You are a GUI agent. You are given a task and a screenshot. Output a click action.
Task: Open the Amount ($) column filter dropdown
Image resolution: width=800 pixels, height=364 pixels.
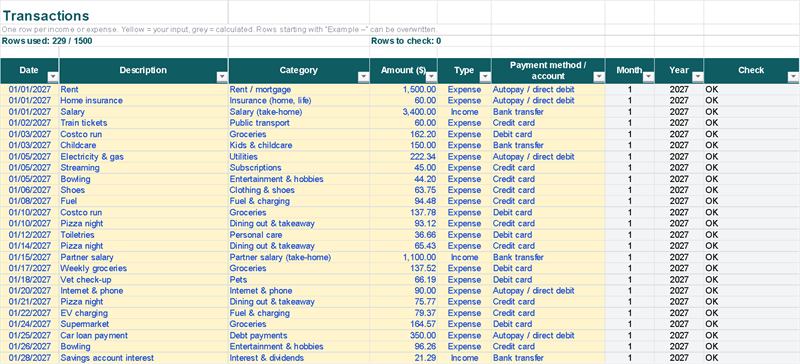pos(432,77)
